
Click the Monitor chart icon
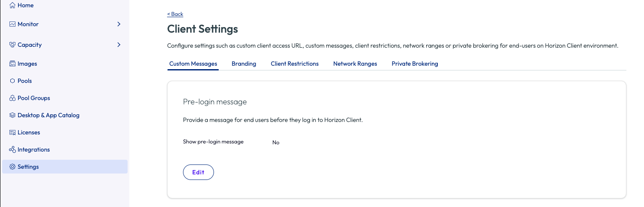click(x=12, y=24)
